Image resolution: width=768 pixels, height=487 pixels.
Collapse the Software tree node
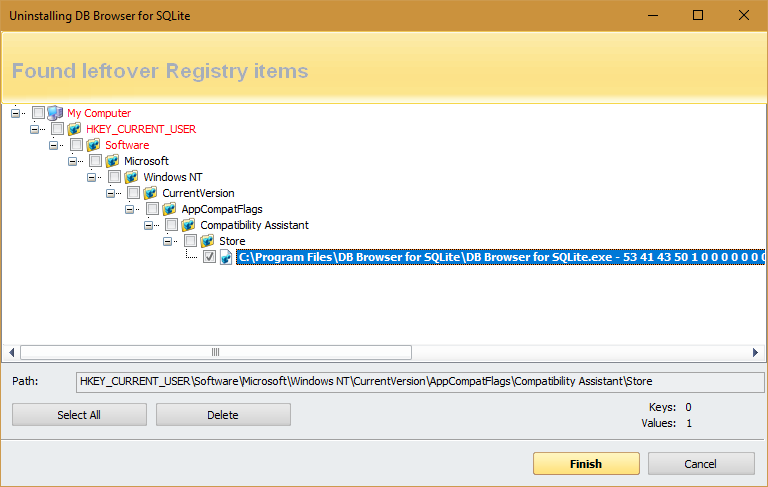click(53, 146)
